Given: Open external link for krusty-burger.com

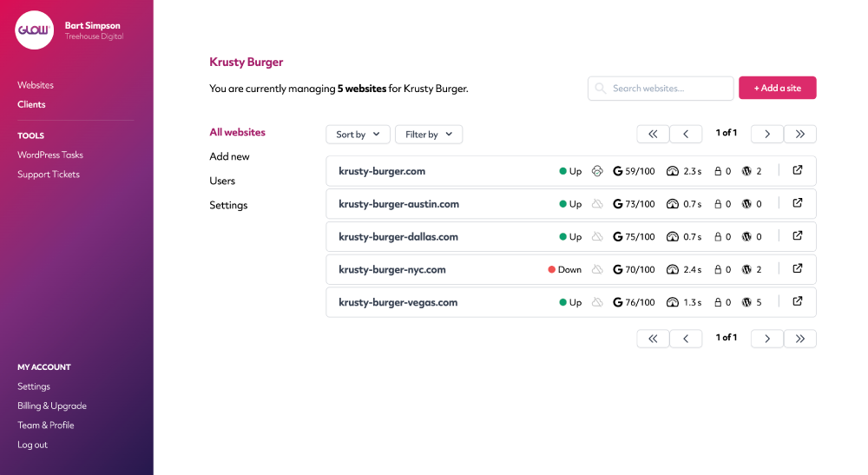Looking at the screenshot, I should click(x=797, y=170).
